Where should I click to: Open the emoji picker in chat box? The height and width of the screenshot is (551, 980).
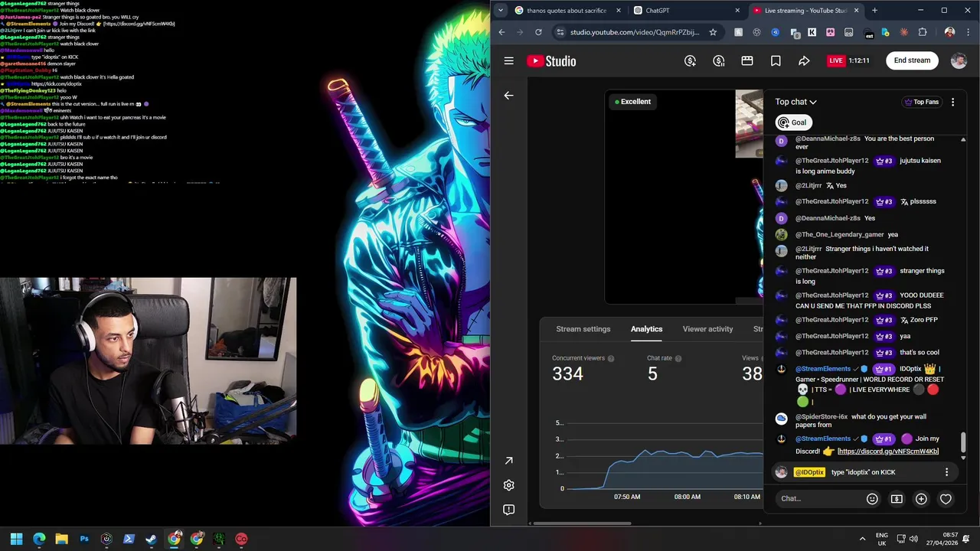pyautogui.click(x=872, y=499)
